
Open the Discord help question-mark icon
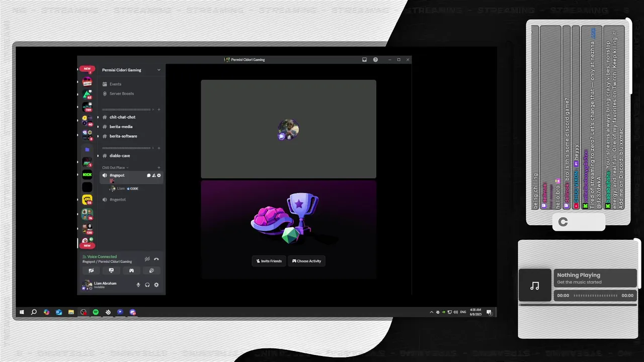[x=375, y=60]
